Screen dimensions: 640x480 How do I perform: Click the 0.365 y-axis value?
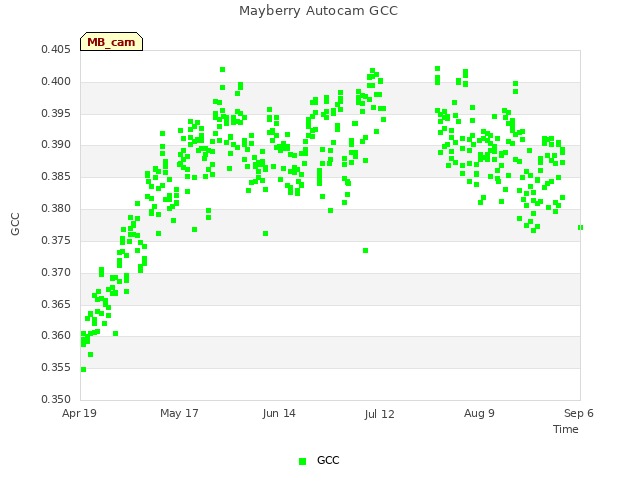56,304
